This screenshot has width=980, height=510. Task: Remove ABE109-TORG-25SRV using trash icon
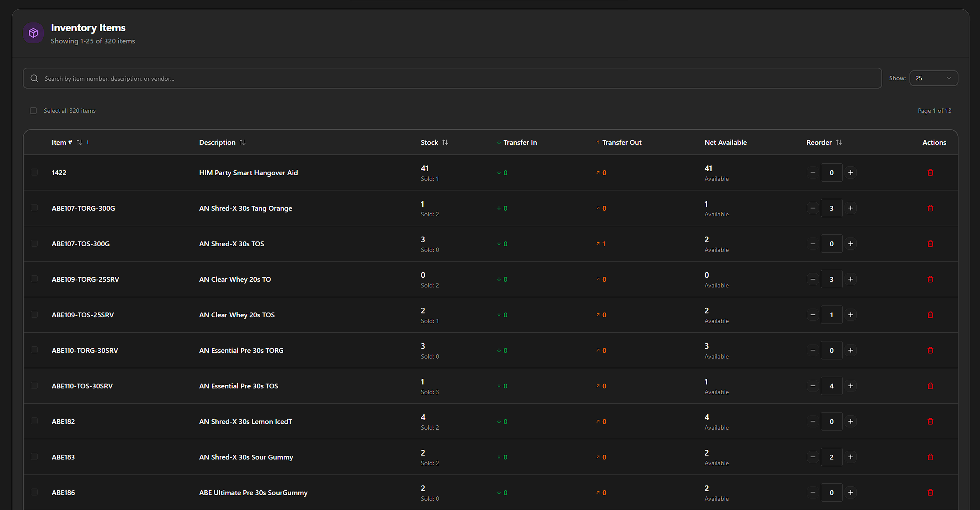pyautogui.click(x=930, y=279)
